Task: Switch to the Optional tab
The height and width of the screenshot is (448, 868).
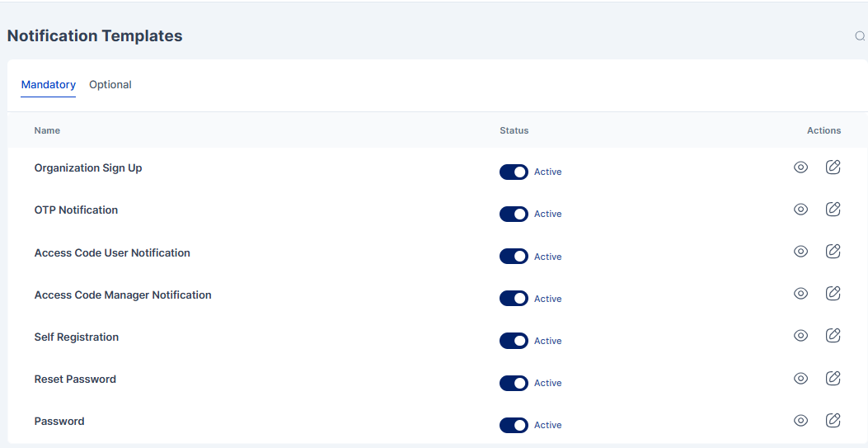Action: (x=110, y=85)
